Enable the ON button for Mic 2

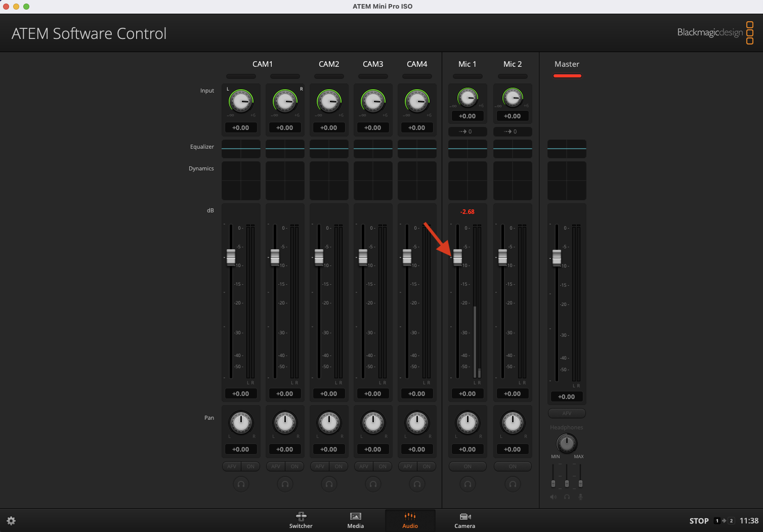click(x=513, y=466)
